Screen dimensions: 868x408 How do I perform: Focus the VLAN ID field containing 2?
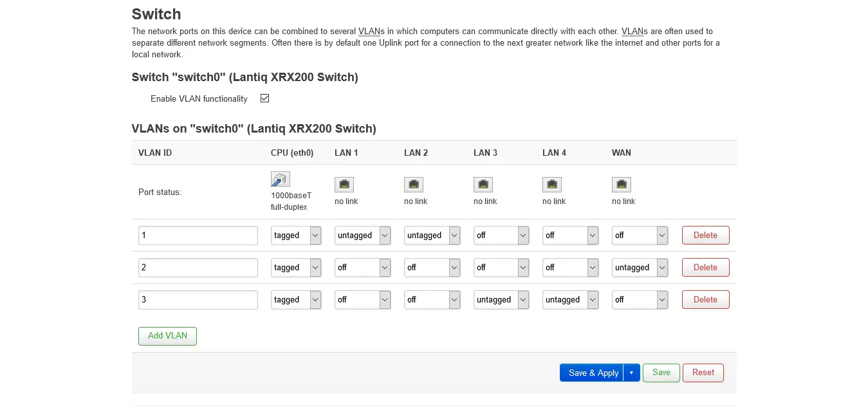coord(198,268)
